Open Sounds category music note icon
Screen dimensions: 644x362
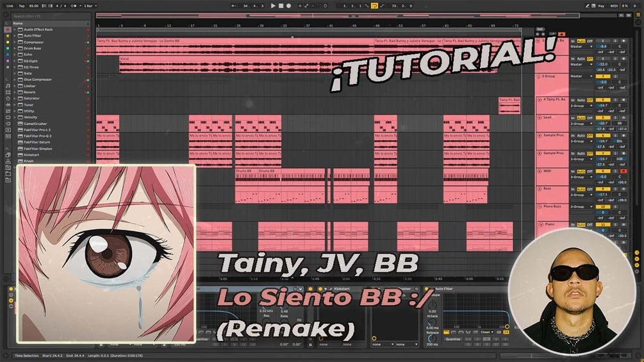[8, 86]
